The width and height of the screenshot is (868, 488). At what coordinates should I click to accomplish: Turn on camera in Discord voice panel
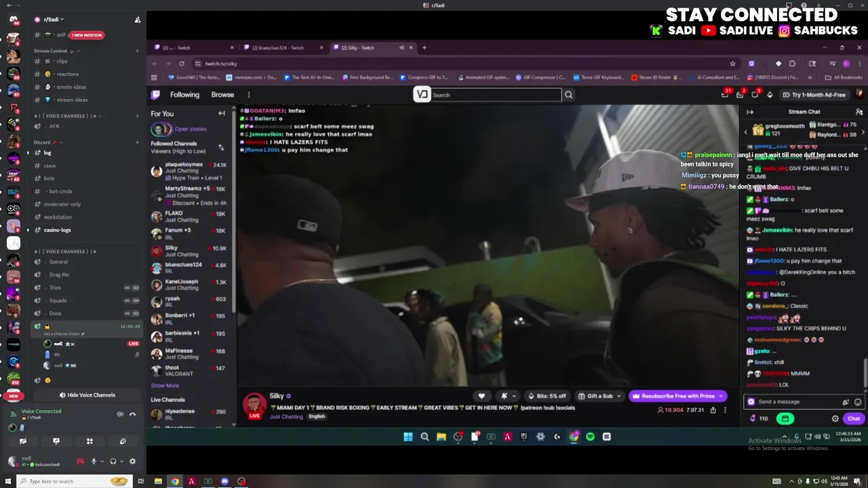tap(22, 441)
